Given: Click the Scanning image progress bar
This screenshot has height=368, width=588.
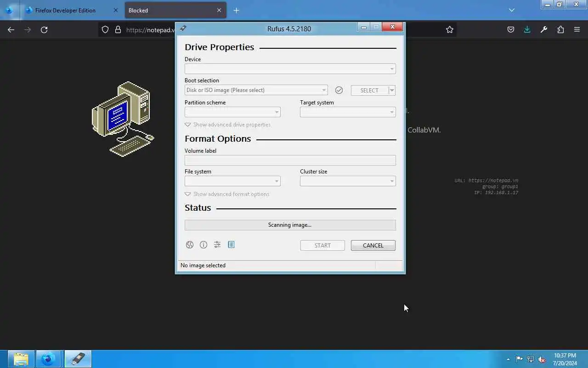Looking at the screenshot, I should pos(290,225).
